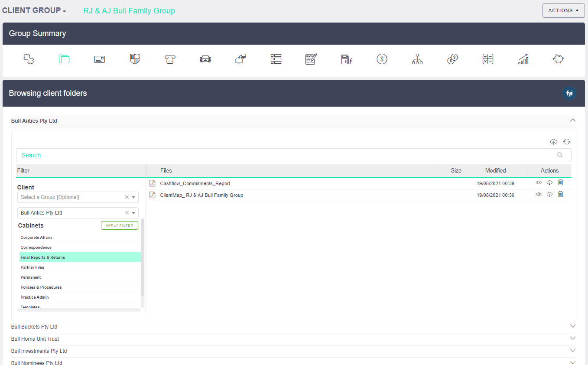Image resolution: width=588 pixels, height=365 pixels.
Task: Delete the Cashflow_Commitments_Report file
Action: coord(561,183)
